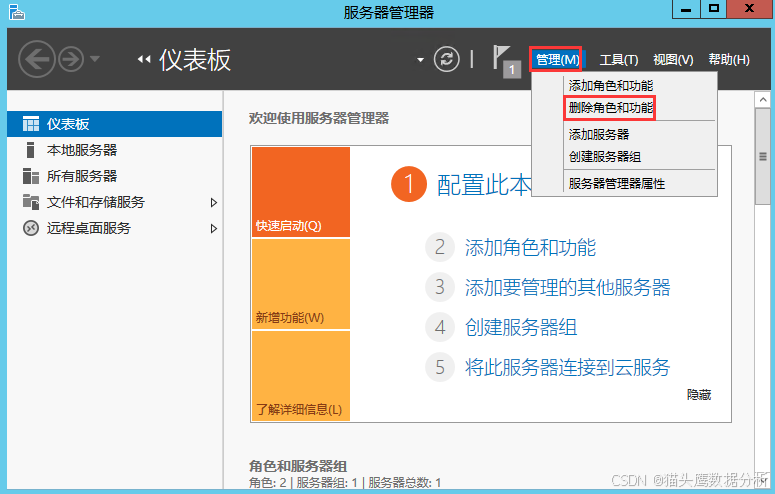This screenshot has height=494, width=775.
Task: Expand the 远程桌面服务 arrow
Action: click(x=213, y=228)
